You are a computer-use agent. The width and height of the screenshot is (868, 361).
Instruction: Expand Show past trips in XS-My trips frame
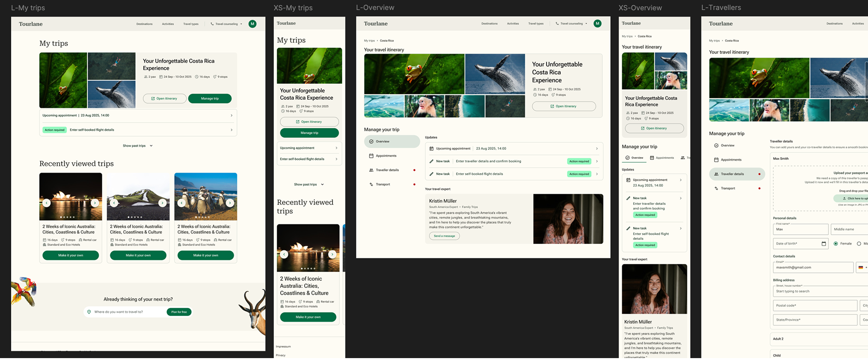pos(309,185)
